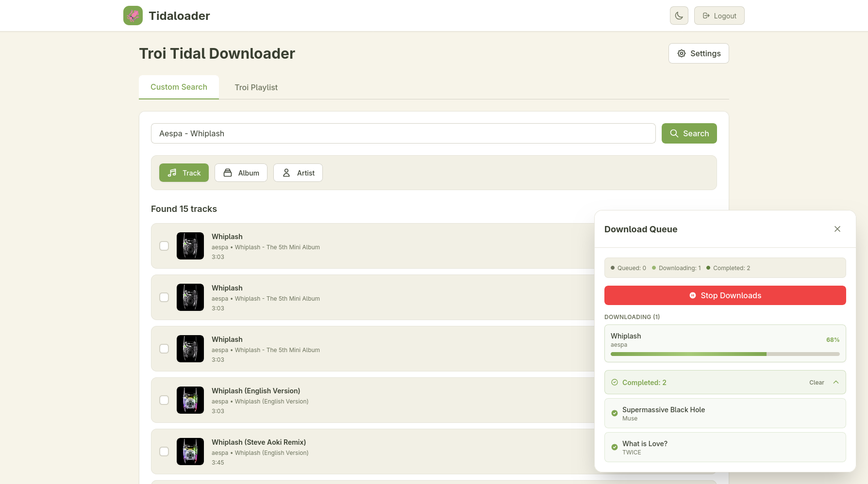This screenshot has width=868, height=484.
Task: Click the "Tidaloader" app name in the header
Action: click(179, 16)
